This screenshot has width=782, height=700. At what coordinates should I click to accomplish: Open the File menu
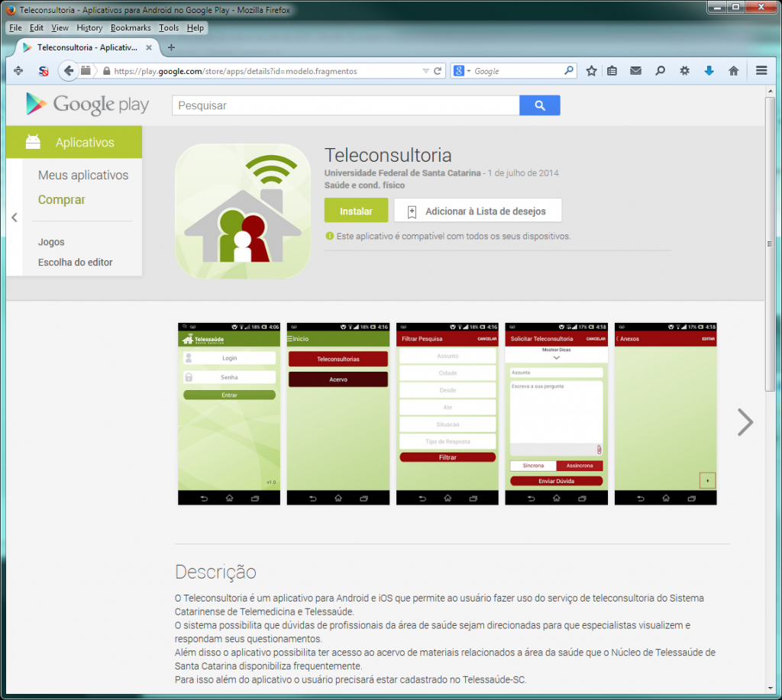click(15, 28)
